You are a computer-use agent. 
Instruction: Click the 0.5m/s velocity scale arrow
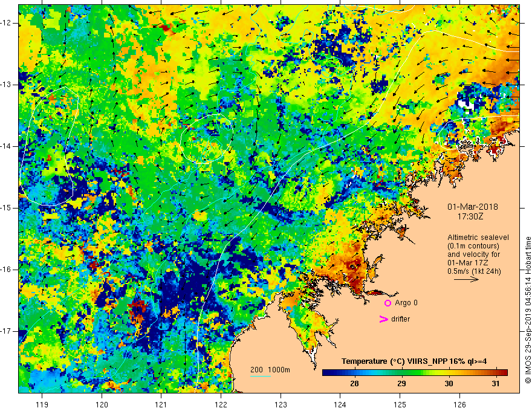[466, 280]
